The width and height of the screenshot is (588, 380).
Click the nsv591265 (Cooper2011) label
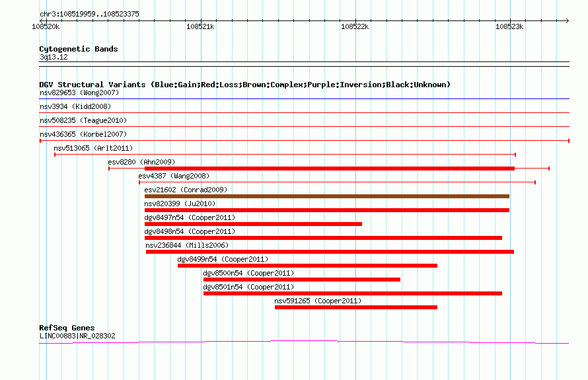(318, 301)
